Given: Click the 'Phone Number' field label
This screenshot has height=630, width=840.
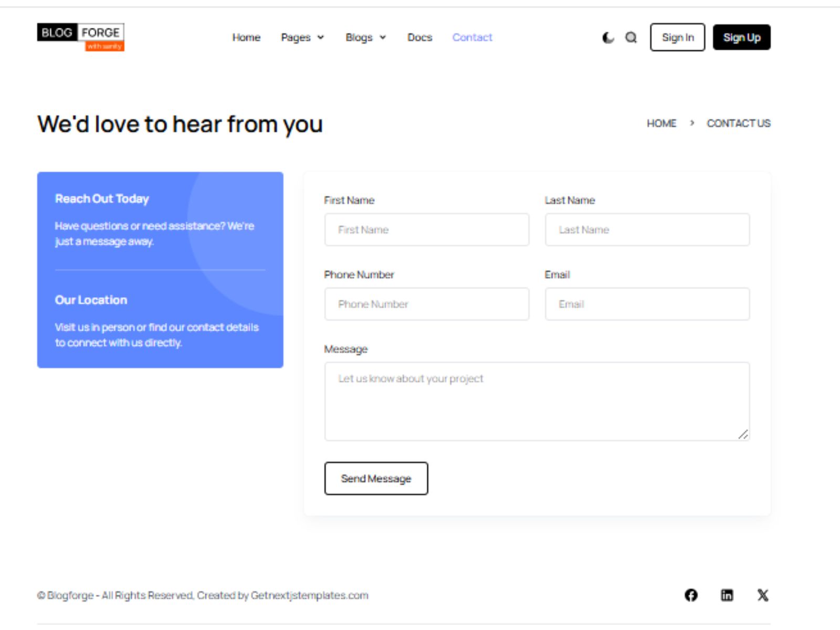Looking at the screenshot, I should pos(359,275).
